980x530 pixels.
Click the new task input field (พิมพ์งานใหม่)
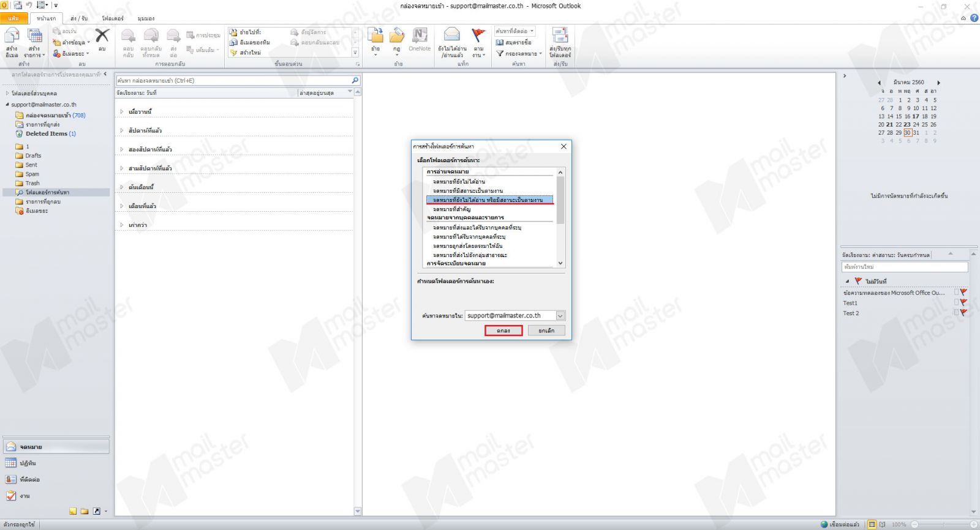point(905,267)
